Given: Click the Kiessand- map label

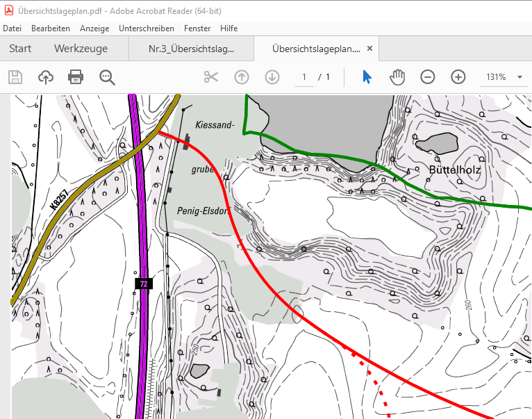Looking at the screenshot, I should coord(215,125).
